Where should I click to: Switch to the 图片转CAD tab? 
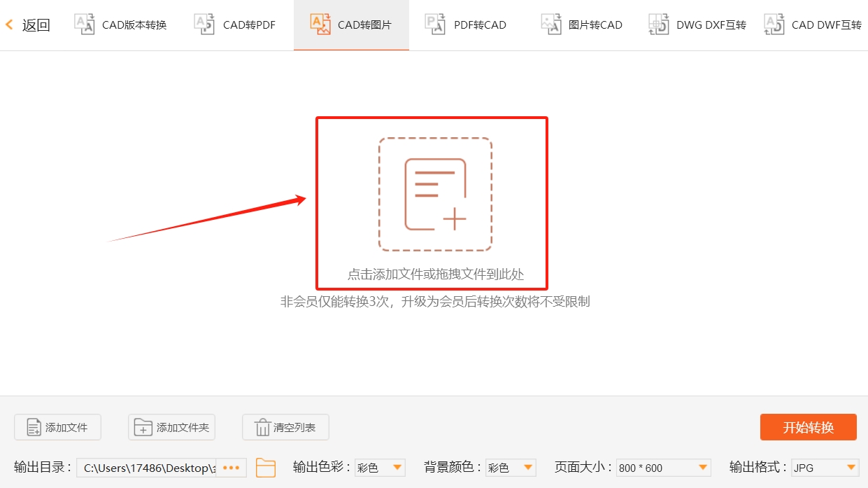point(581,25)
